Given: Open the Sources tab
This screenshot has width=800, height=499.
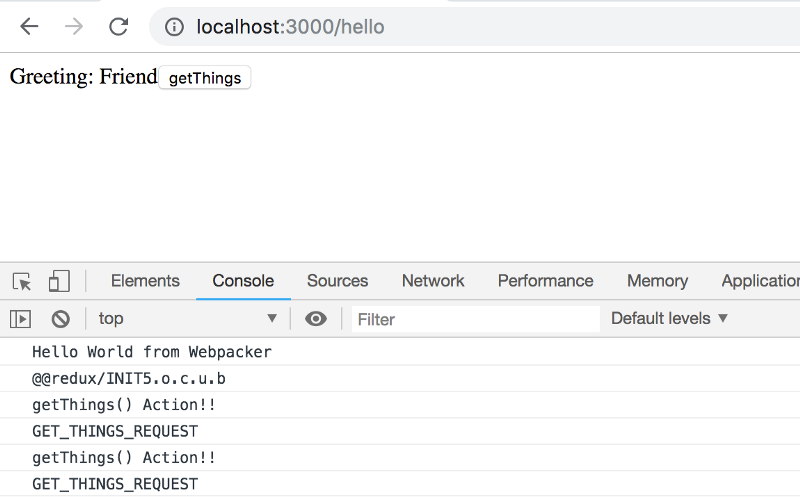Looking at the screenshot, I should point(337,281).
